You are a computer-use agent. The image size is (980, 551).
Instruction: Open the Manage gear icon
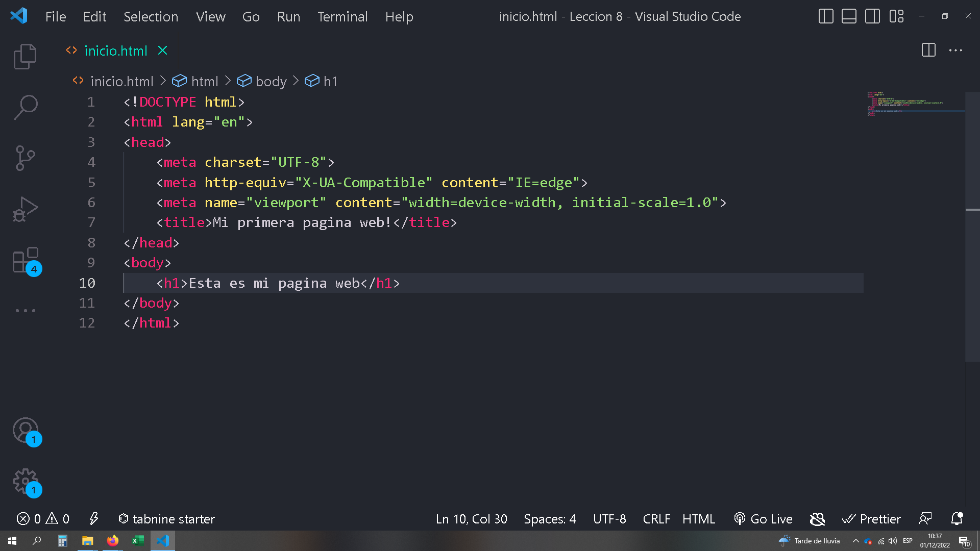pyautogui.click(x=26, y=482)
